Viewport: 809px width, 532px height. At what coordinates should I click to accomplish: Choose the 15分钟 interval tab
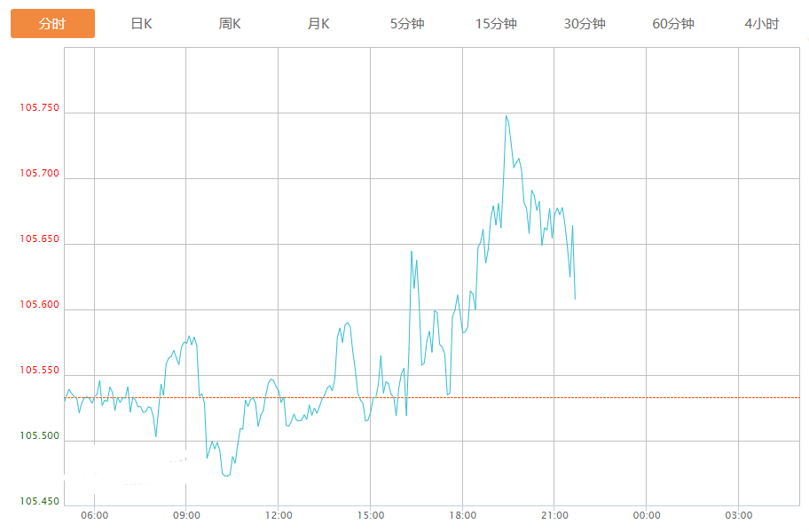point(496,24)
